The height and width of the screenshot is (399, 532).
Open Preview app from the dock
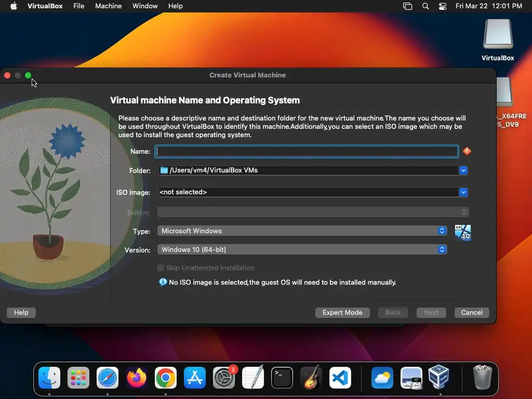[x=411, y=378]
